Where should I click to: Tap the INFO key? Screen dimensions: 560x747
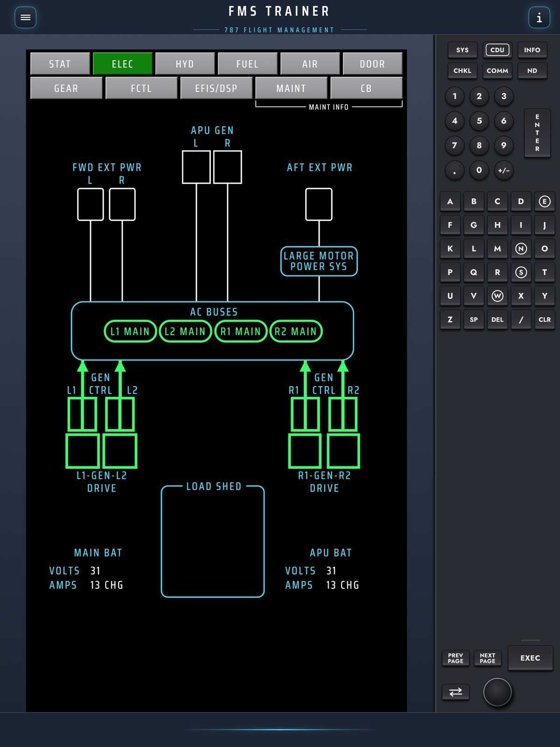[x=532, y=50]
